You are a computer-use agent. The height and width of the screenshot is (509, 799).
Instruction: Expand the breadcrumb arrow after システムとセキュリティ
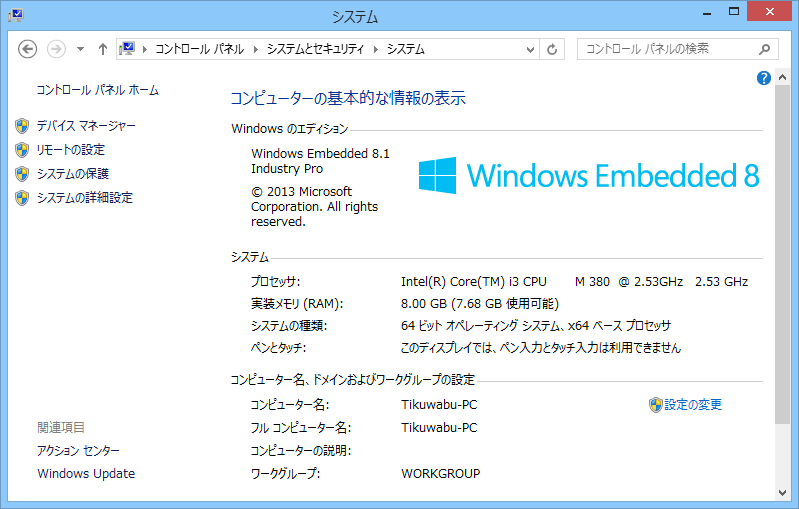pos(376,49)
